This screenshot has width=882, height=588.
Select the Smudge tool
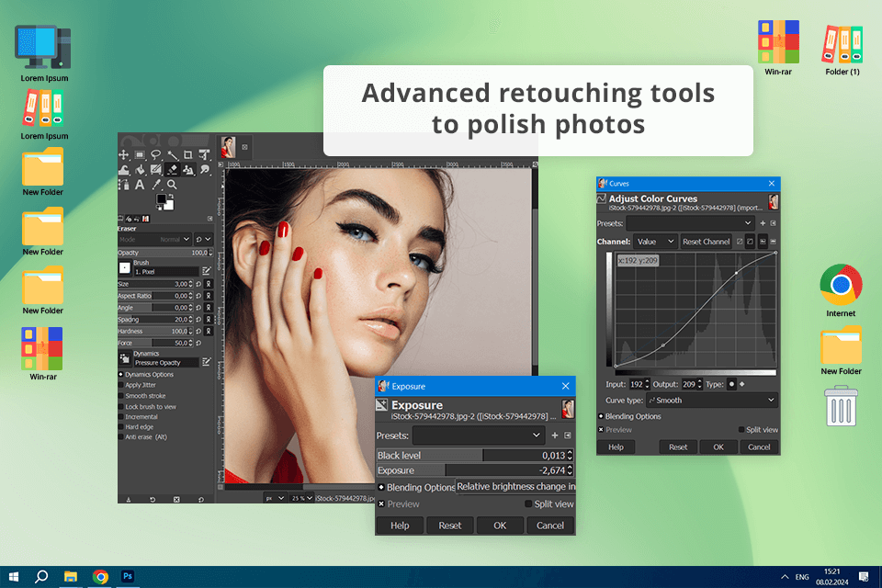[x=204, y=169]
